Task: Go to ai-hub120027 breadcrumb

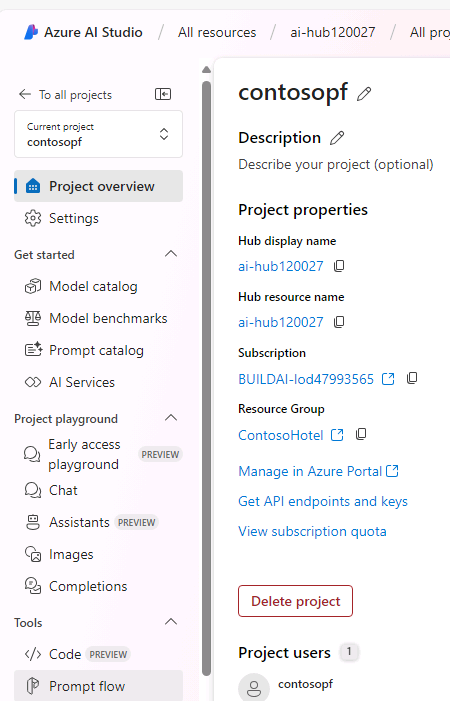Action: (332, 32)
